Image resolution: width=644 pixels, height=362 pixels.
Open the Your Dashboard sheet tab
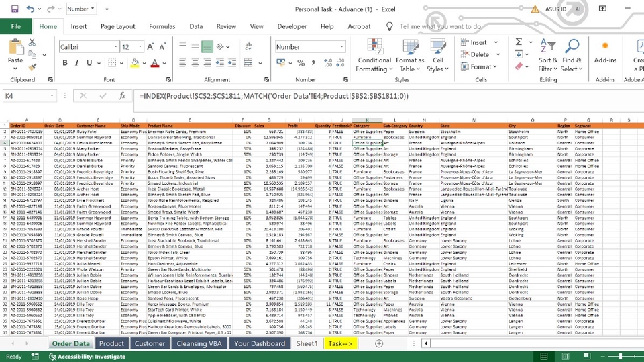click(260, 343)
